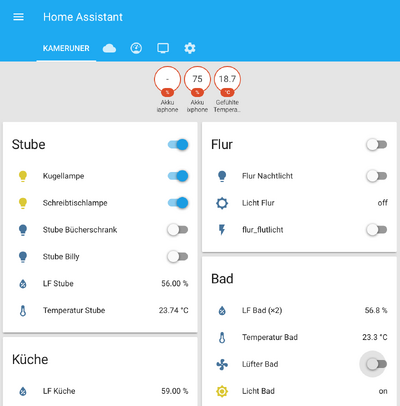Switch to the cloud weather tab
Image resolution: width=400 pixels, height=406 pixels.
click(109, 48)
